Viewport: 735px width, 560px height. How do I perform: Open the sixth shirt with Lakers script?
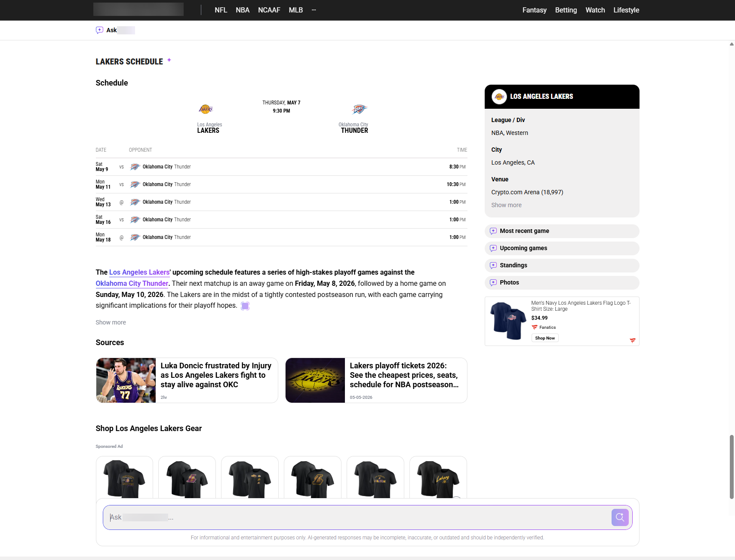(x=438, y=477)
